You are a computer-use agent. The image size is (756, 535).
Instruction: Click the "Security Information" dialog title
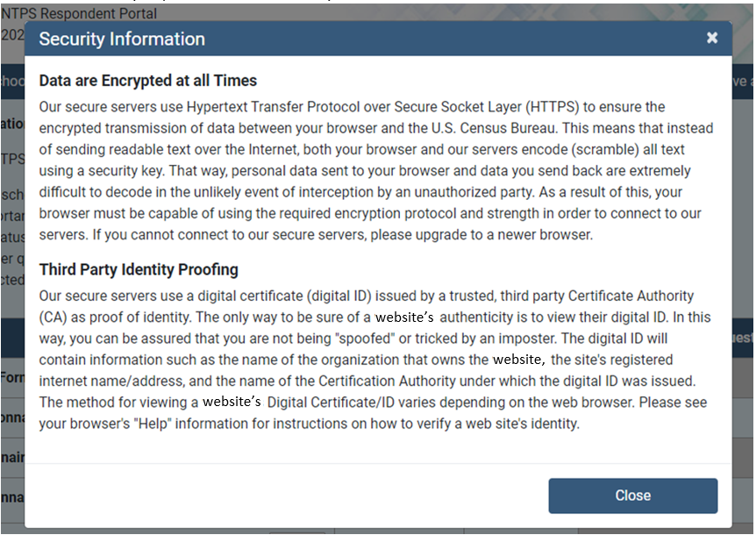[122, 39]
